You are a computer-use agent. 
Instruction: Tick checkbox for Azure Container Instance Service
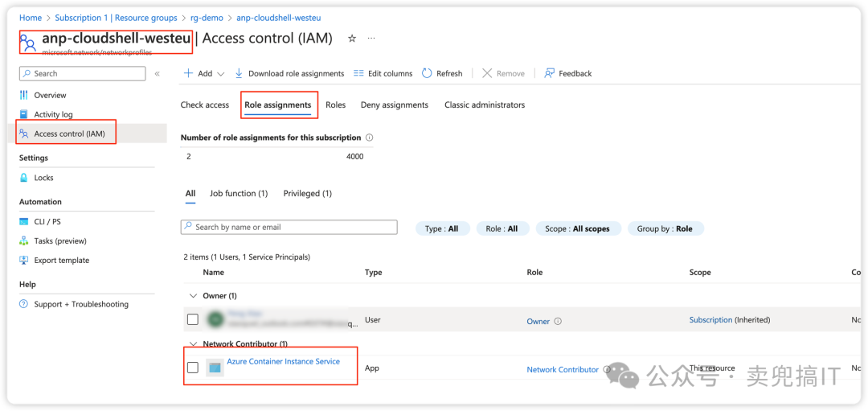pyautogui.click(x=193, y=368)
